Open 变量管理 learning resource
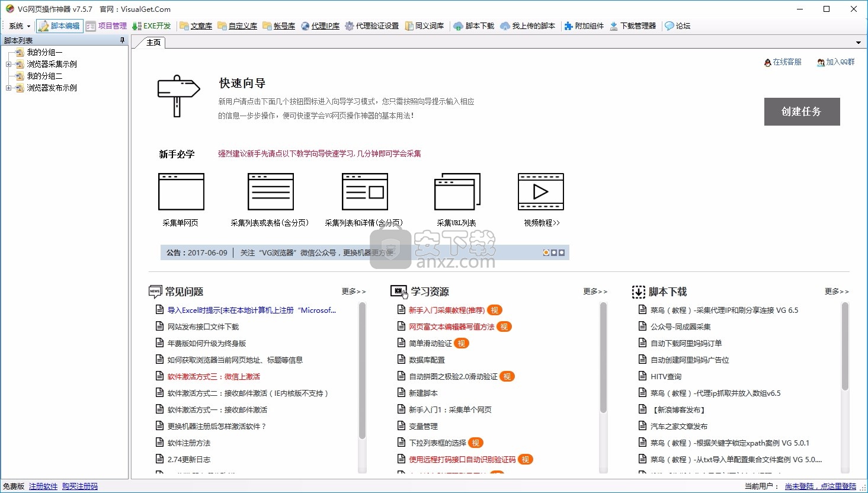 pyautogui.click(x=423, y=427)
